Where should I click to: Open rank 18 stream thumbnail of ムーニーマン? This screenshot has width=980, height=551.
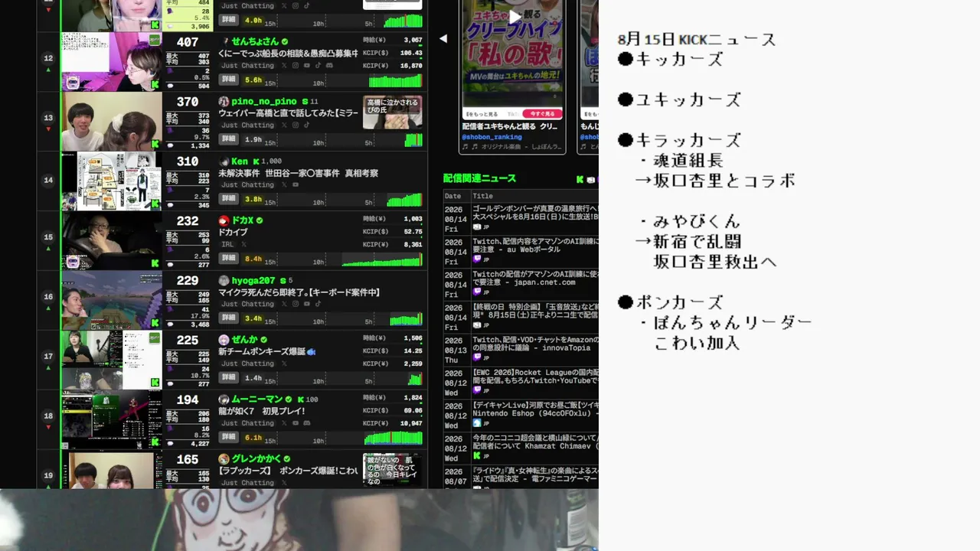[112, 419]
